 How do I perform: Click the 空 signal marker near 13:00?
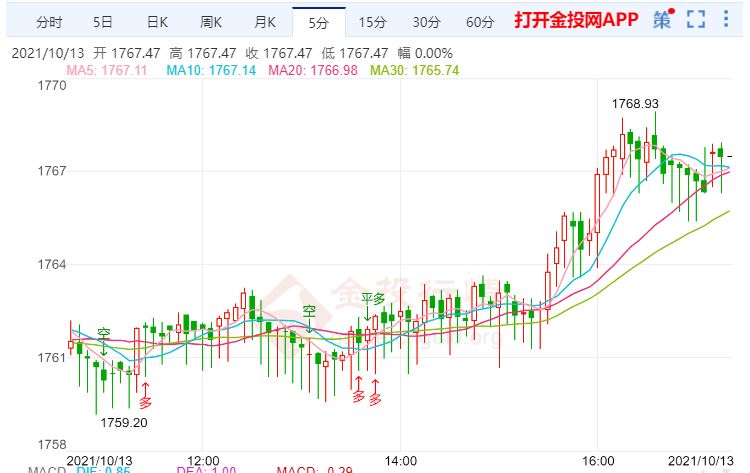pos(309,312)
